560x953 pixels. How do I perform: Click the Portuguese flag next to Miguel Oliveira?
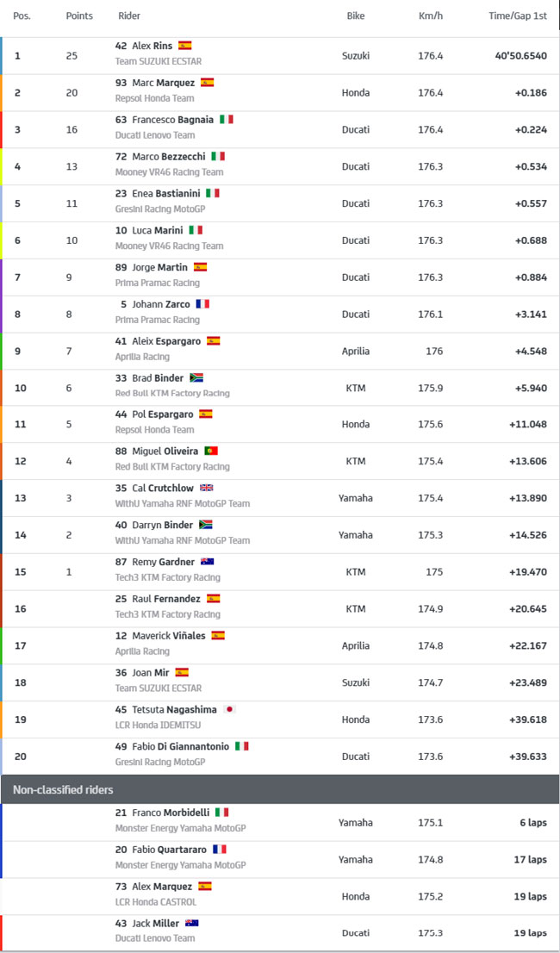(211, 451)
